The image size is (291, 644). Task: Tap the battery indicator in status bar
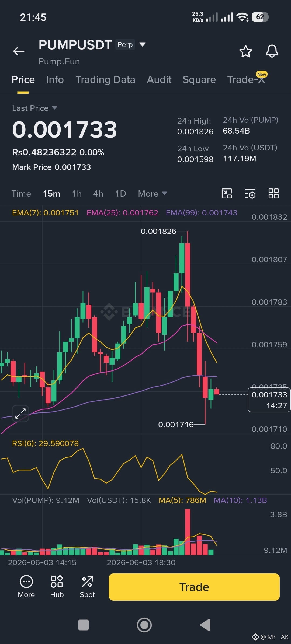click(x=260, y=17)
